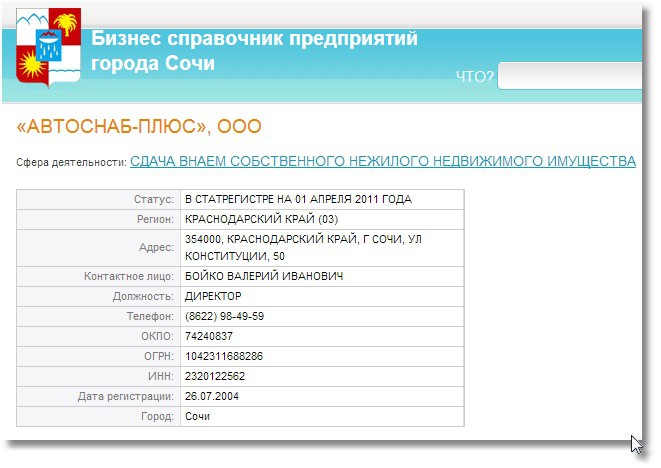Click the 'ЧТО?' search label
The image size is (661, 468).
pos(474,78)
